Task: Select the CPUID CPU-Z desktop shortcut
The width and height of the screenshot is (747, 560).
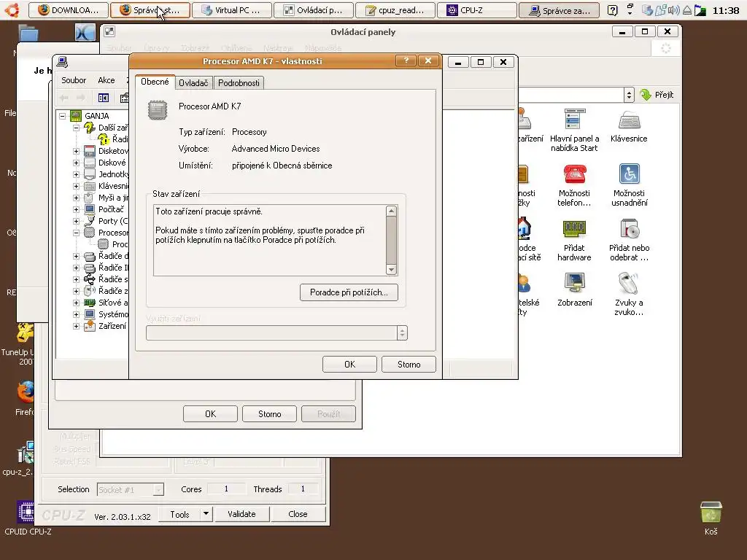Action: [27, 518]
